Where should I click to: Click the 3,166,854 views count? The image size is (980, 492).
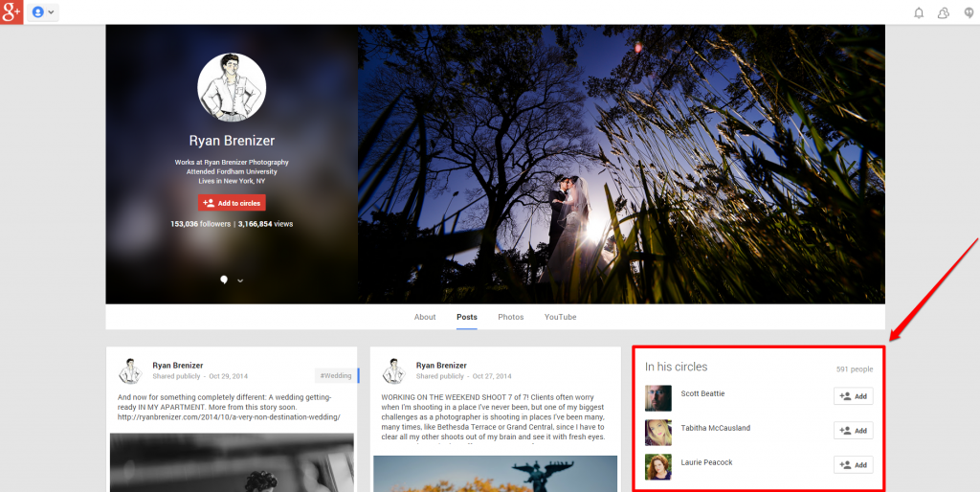pos(266,224)
